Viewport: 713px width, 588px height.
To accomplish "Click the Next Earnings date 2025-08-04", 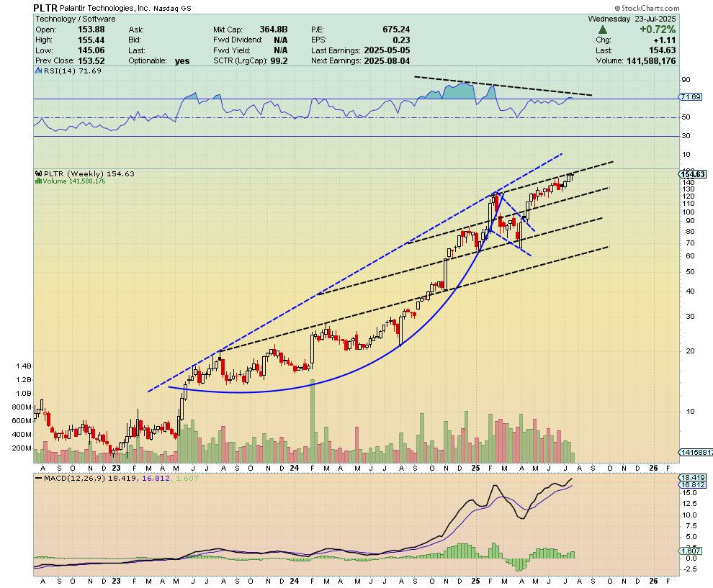I will click(x=387, y=61).
